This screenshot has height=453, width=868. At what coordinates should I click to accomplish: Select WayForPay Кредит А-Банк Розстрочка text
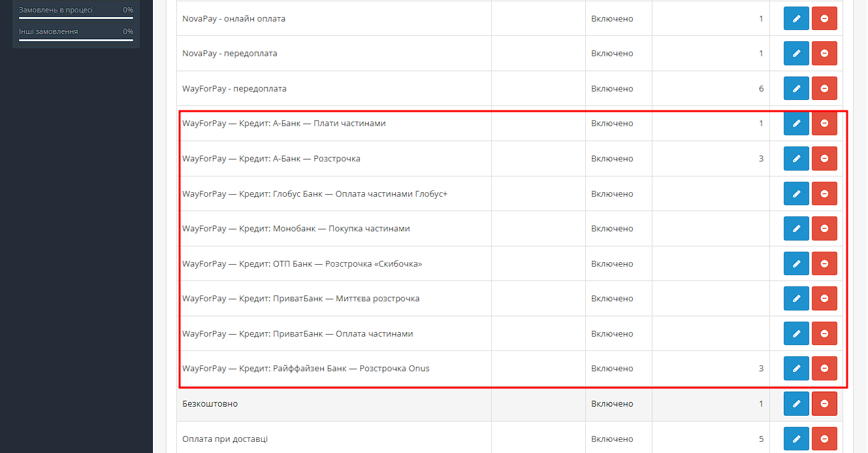click(x=271, y=159)
